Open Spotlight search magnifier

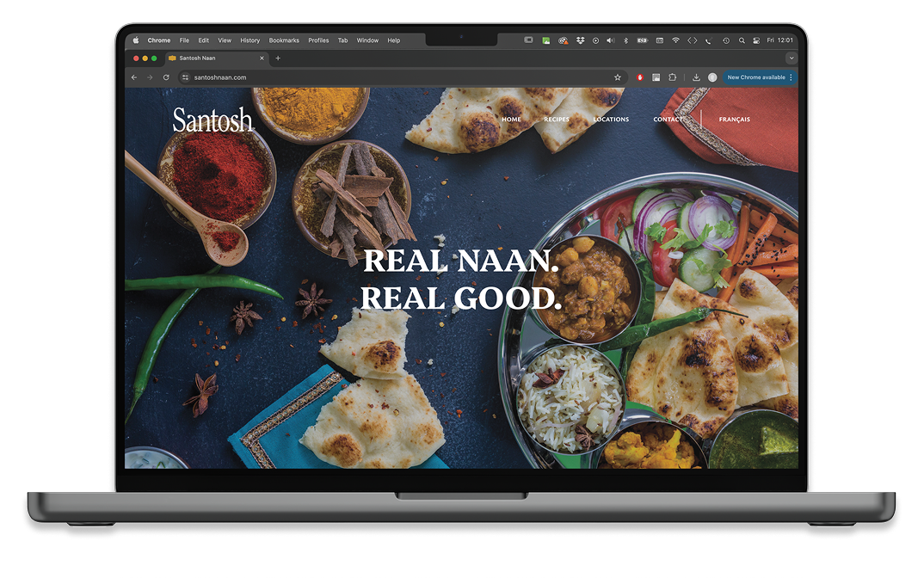tap(742, 40)
